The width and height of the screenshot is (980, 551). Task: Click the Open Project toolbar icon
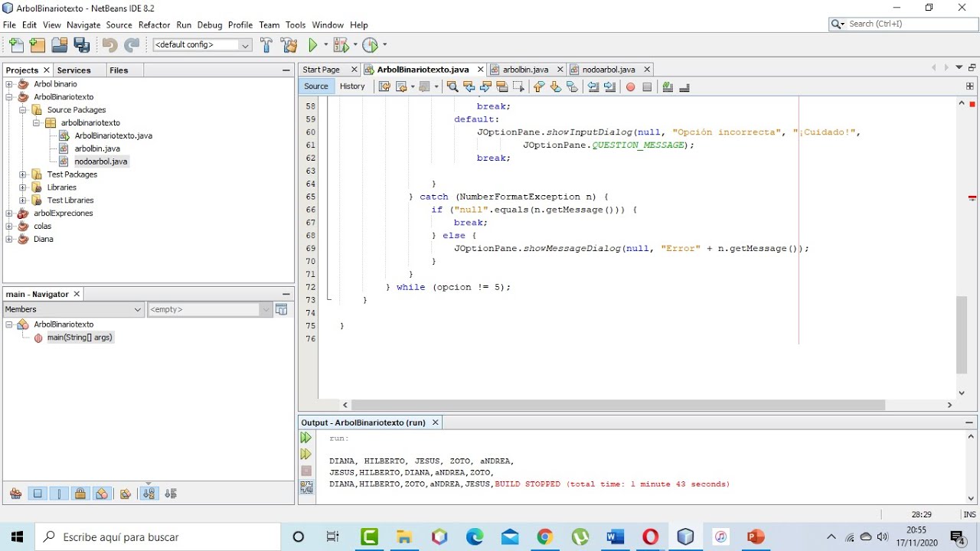(x=59, y=45)
